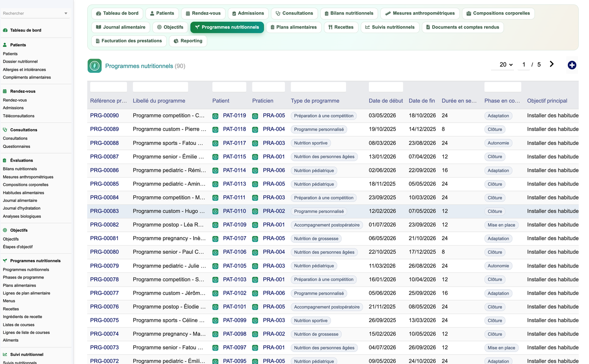
Task: Open the Reporting tab
Action: [x=188, y=41]
